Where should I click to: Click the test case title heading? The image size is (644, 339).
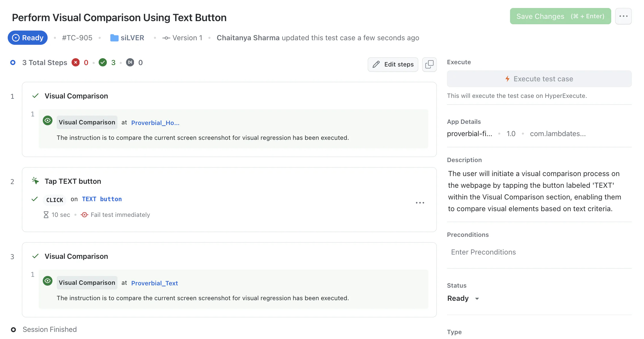coord(119,18)
